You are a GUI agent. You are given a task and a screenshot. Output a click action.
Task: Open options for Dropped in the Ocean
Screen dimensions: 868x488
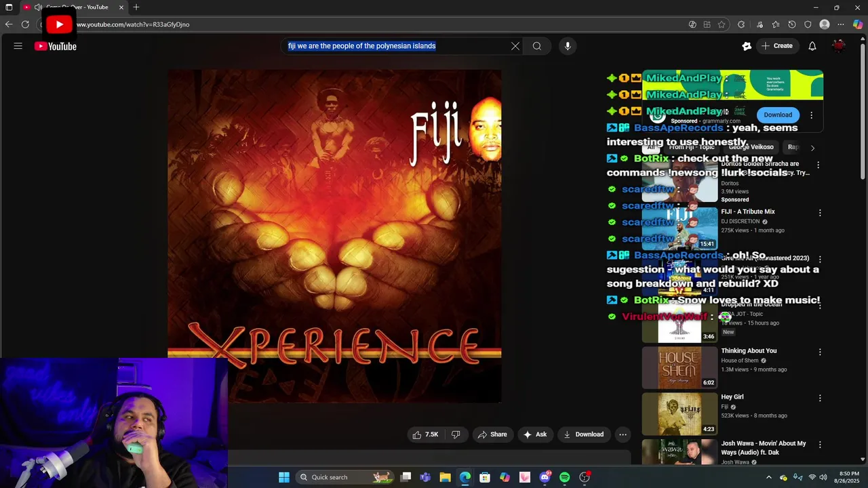point(820,306)
